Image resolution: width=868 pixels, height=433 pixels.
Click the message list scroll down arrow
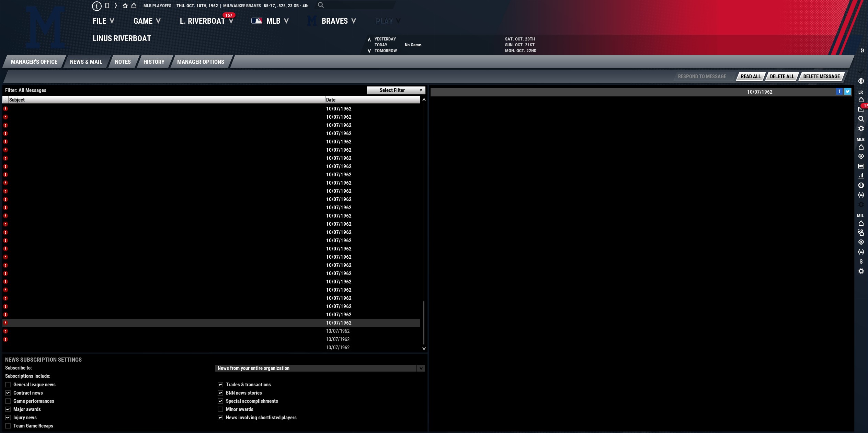[x=424, y=348]
